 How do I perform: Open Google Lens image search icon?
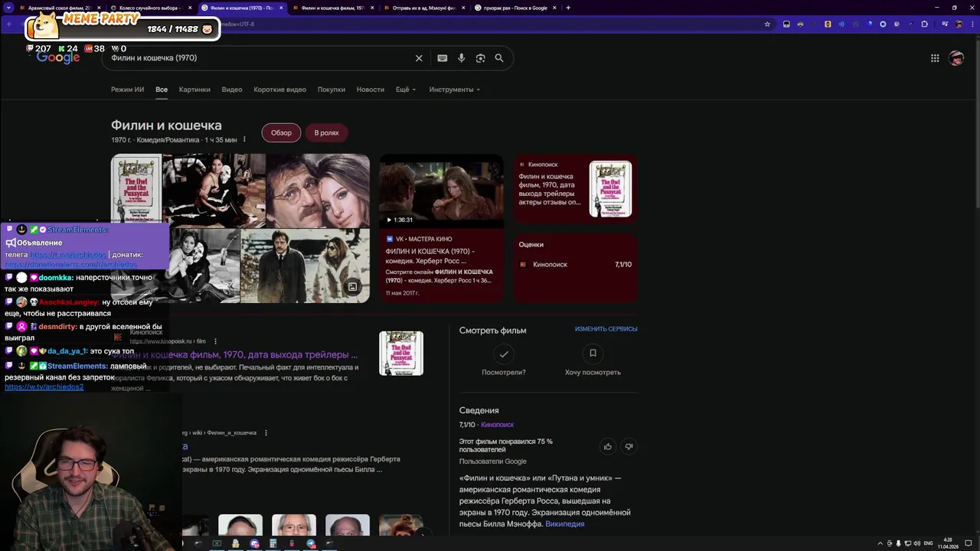pos(480,58)
